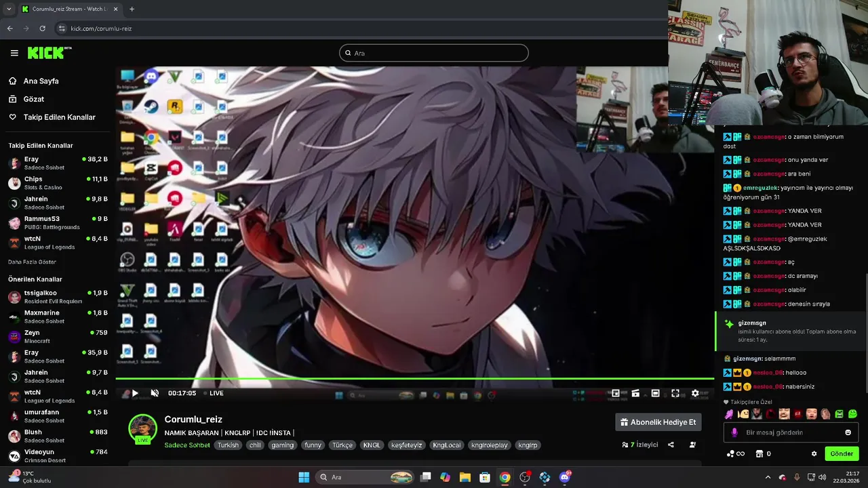Open browser tab search dropdown
Image resolution: width=868 pixels, height=488 pixels.
click(9, 9)
